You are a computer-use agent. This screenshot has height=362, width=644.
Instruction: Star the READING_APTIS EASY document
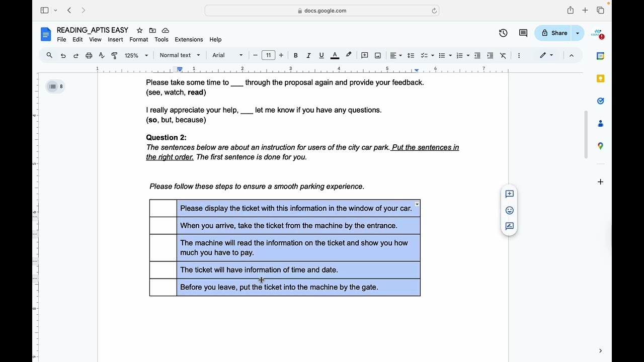pos(139,30)
